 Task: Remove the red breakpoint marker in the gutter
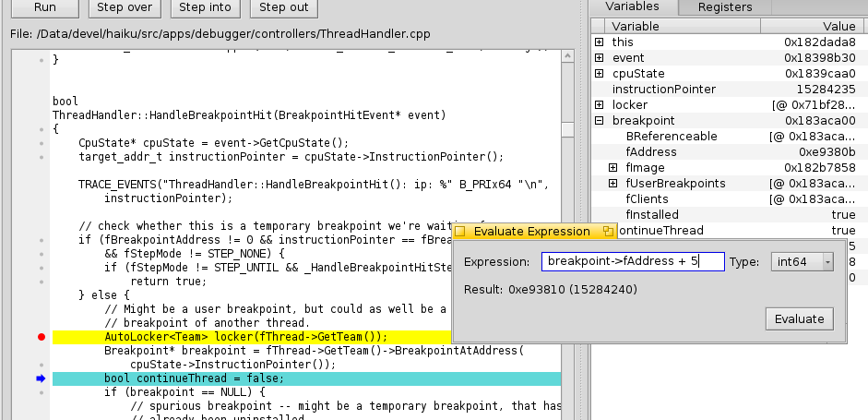41,338
